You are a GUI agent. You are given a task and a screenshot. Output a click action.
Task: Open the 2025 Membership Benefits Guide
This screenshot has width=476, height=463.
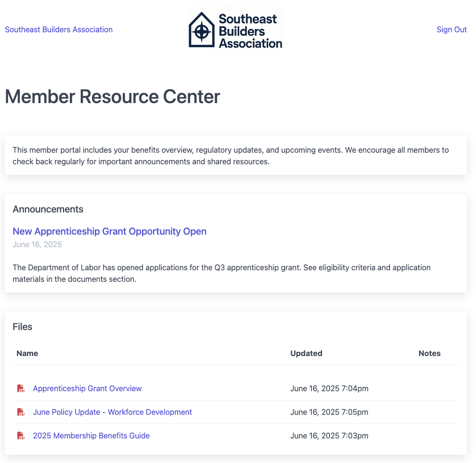tap(91, 436)
